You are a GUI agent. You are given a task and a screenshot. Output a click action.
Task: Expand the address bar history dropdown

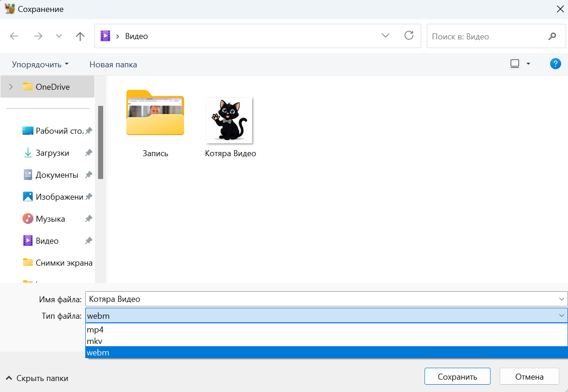tap(385, 36)
